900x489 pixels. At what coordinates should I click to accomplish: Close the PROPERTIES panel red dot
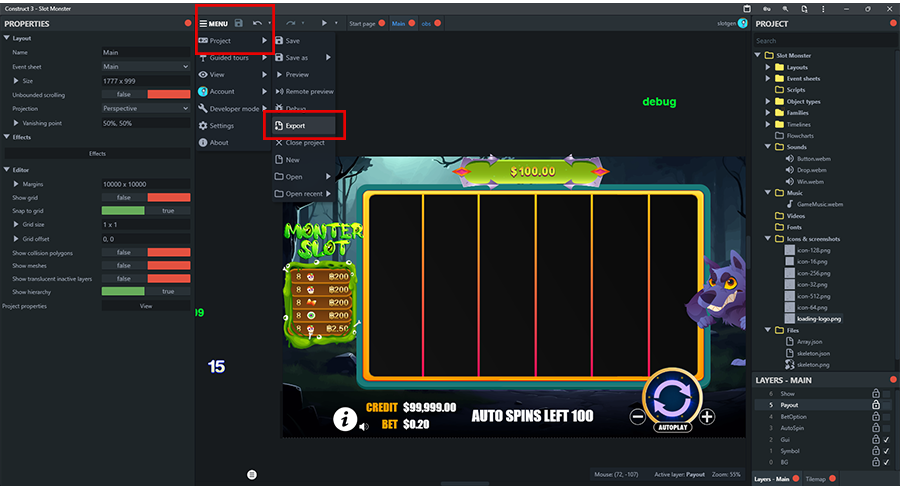coord(188,23)
